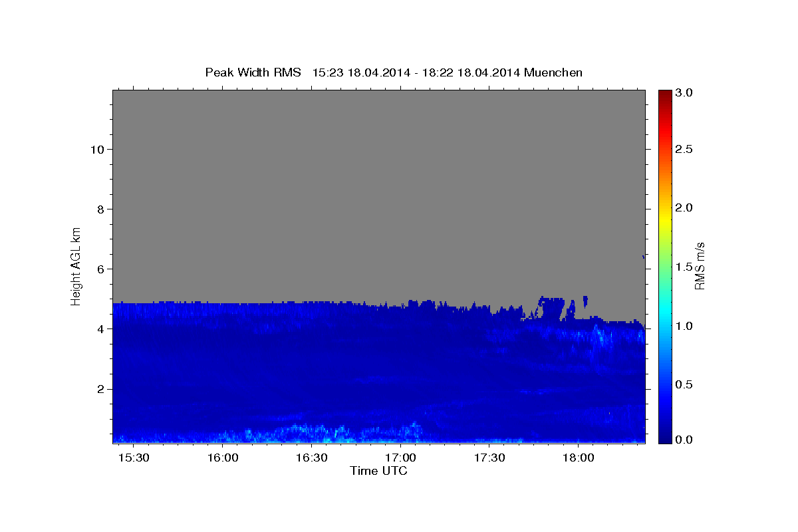The height and width of the screenshot is (532, 798).
Task: Click the colorbar value 0.0
Action: pyautogui.click(x=684, y=440)
